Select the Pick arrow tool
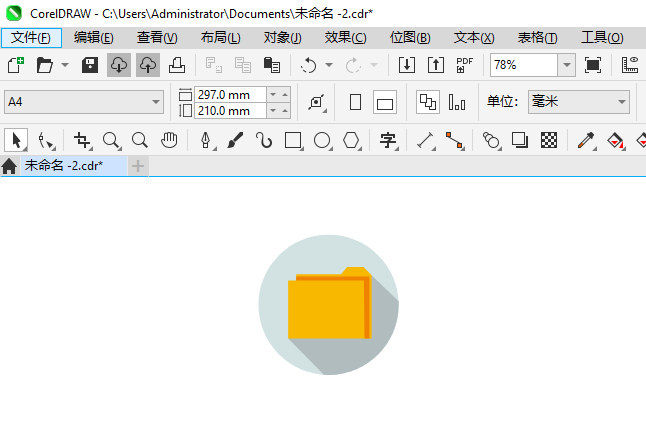The image size is (646, 435). click(x=16, y=140)
